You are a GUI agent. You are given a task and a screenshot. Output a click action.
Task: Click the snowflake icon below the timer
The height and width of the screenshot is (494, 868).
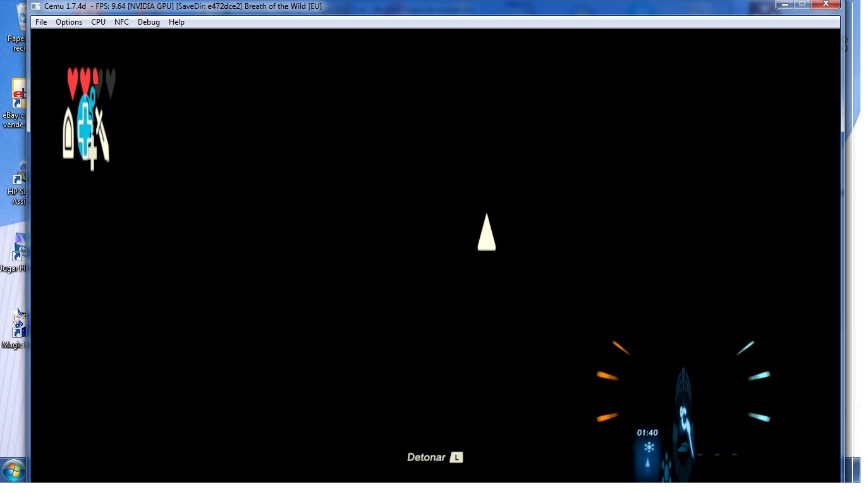649,447
